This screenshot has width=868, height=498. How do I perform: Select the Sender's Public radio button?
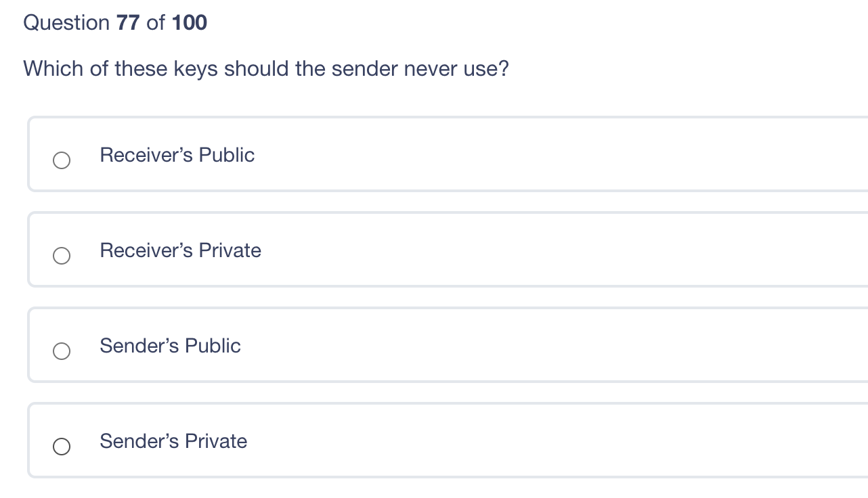[x=62, y=351]
